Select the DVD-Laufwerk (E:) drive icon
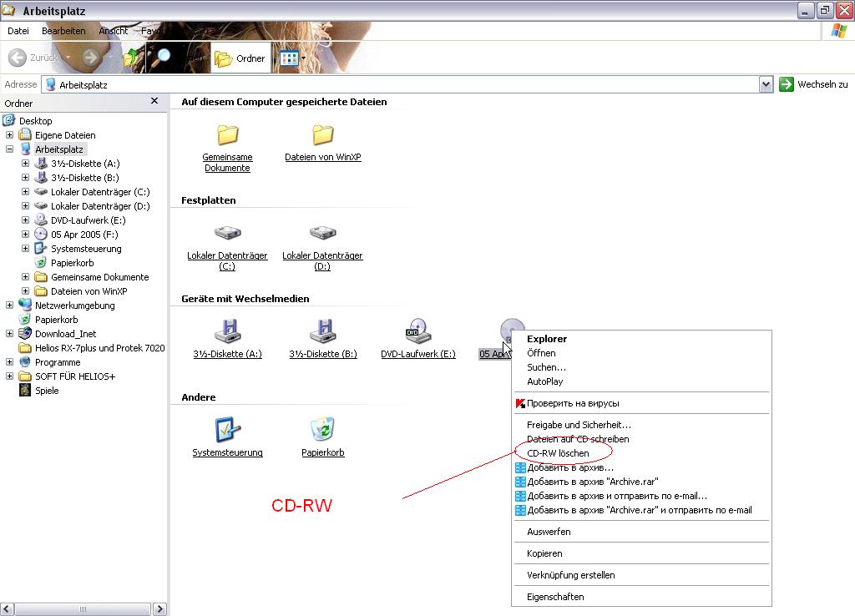The height and width of the screenshot is (616, 855). [418, 331]
